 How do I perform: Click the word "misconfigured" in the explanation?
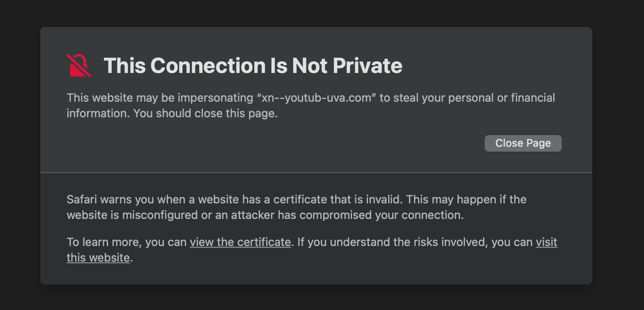pyautogui.click(x=160, y=215)
